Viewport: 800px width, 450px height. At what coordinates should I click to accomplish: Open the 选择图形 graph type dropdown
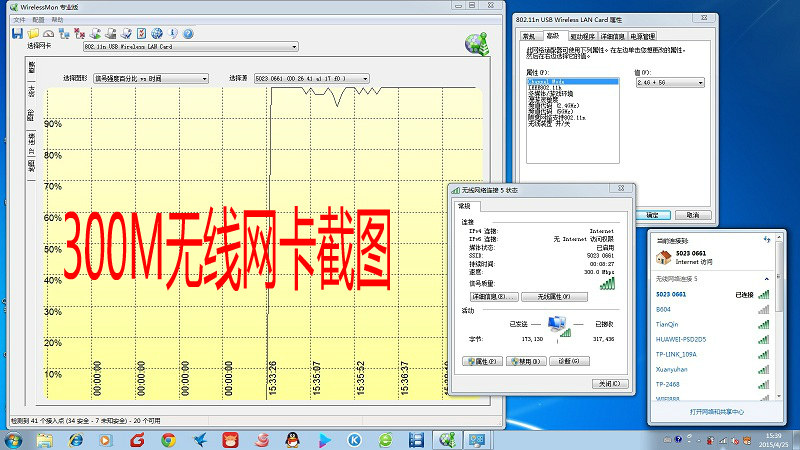151,79
